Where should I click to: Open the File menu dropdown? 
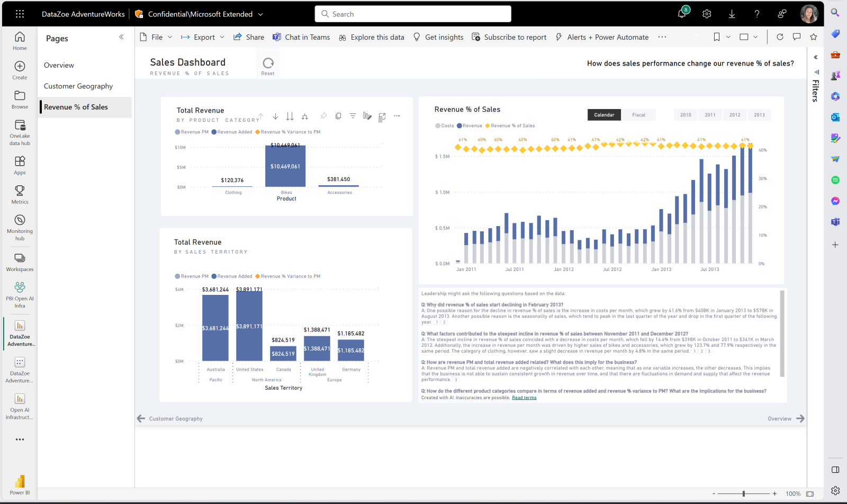156,37
